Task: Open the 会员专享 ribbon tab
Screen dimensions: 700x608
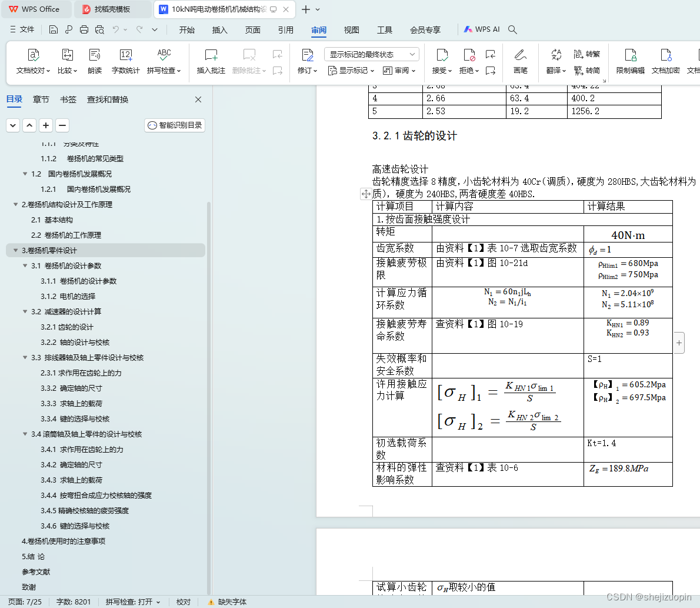Action: tap(425, 30)
